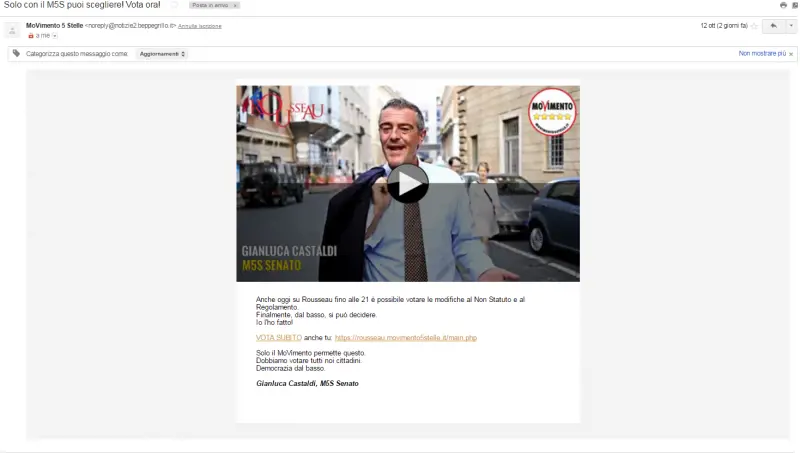Click 'Non mostrare più' link
The width and height of the screenshot is (800, 453).
point(761,54)
